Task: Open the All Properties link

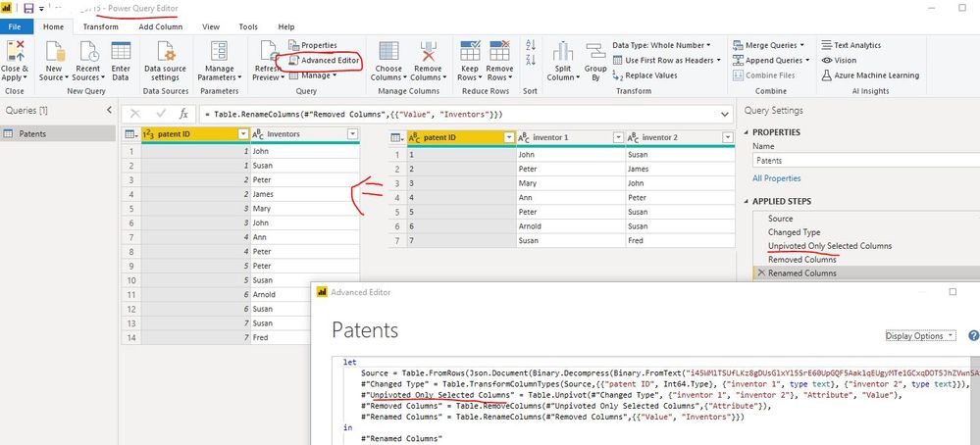Action: [x=776, y=178]
